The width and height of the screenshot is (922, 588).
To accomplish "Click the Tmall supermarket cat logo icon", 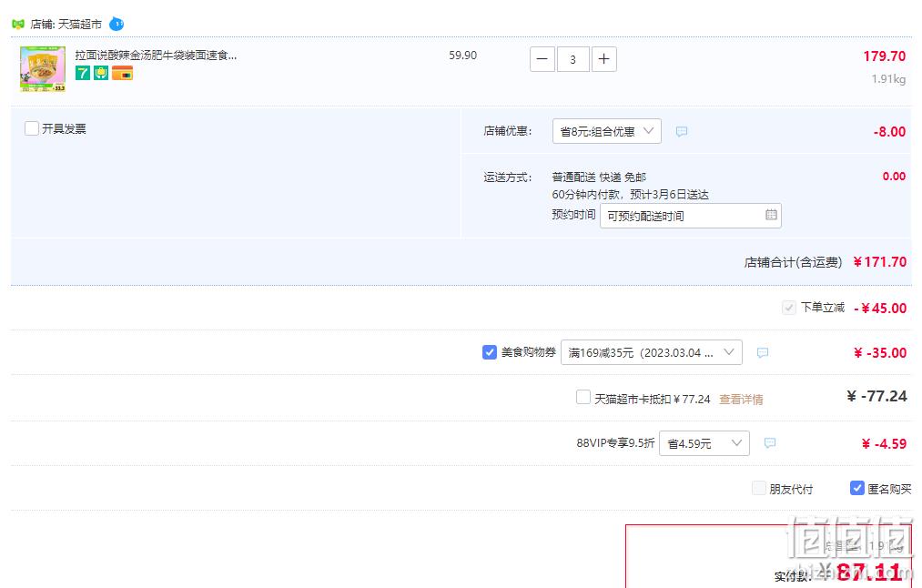I will pyautogui.click(x=18, y=24).
